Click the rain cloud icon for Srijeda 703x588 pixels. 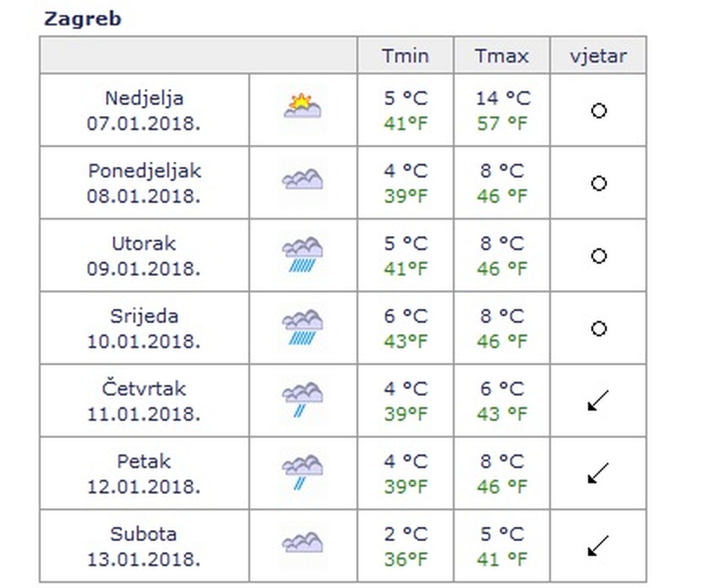coord(303,327)
